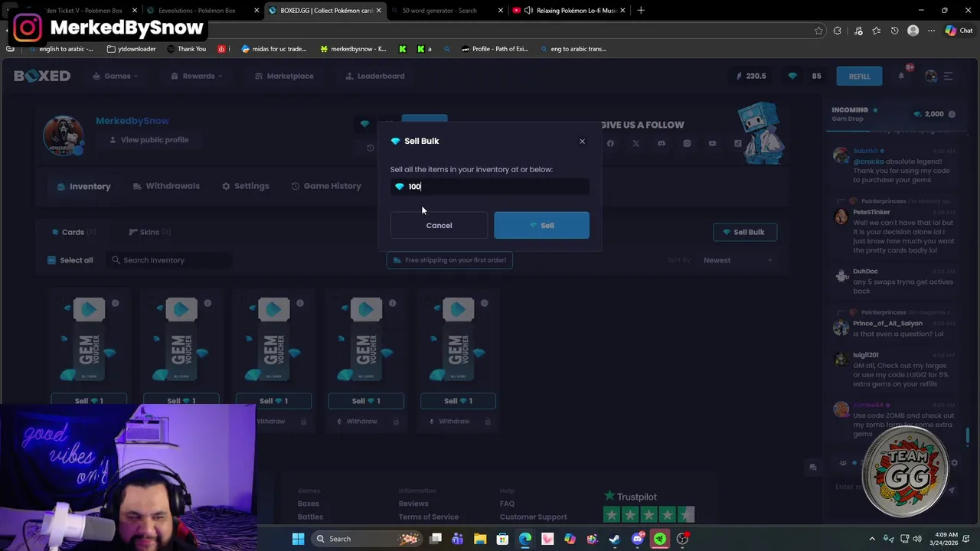The width and height of the screenshot is (980, 551).
Task: Click info icon next to 2,000 gem drop
Action: point(952,114)
